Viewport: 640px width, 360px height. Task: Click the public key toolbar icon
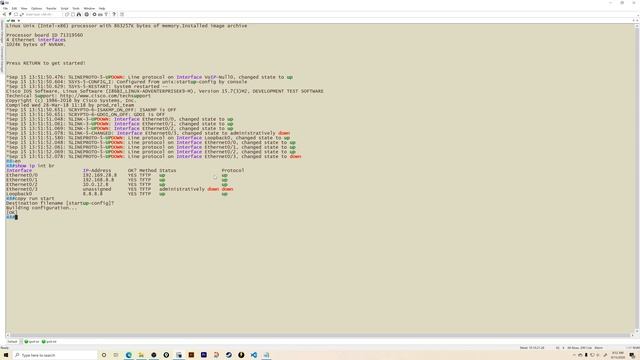(106, 14)
